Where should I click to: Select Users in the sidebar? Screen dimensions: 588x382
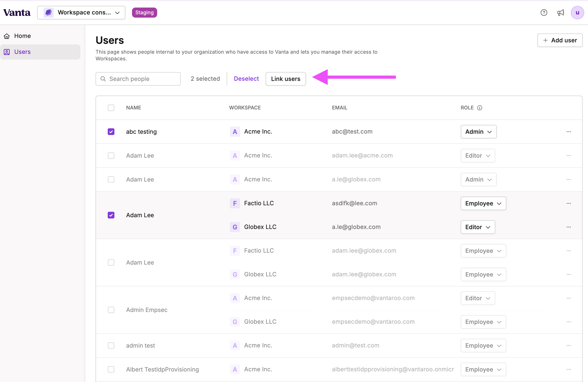coord(40,52)
